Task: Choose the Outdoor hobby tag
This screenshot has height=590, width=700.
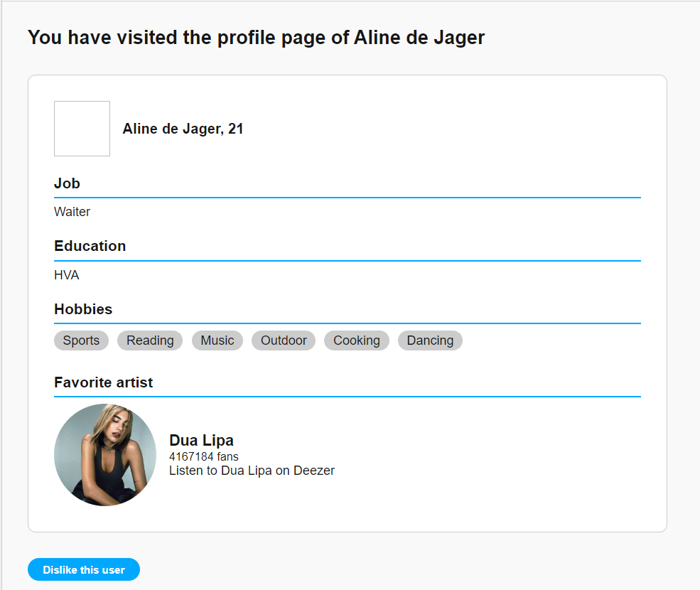Action: coord(284,340)
